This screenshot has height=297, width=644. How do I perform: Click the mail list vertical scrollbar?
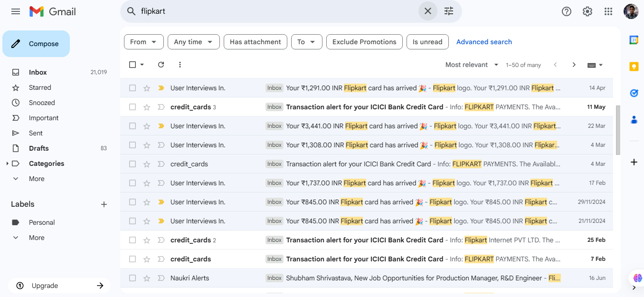click(618, 130)
